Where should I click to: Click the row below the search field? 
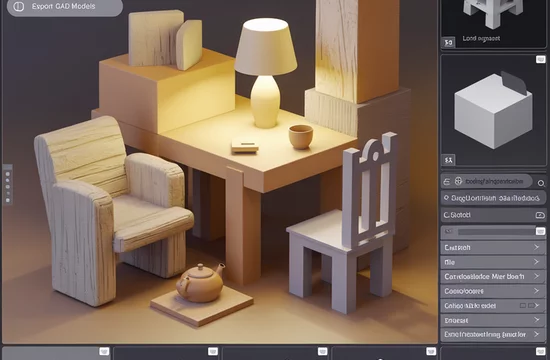click(x=493, y=198)
